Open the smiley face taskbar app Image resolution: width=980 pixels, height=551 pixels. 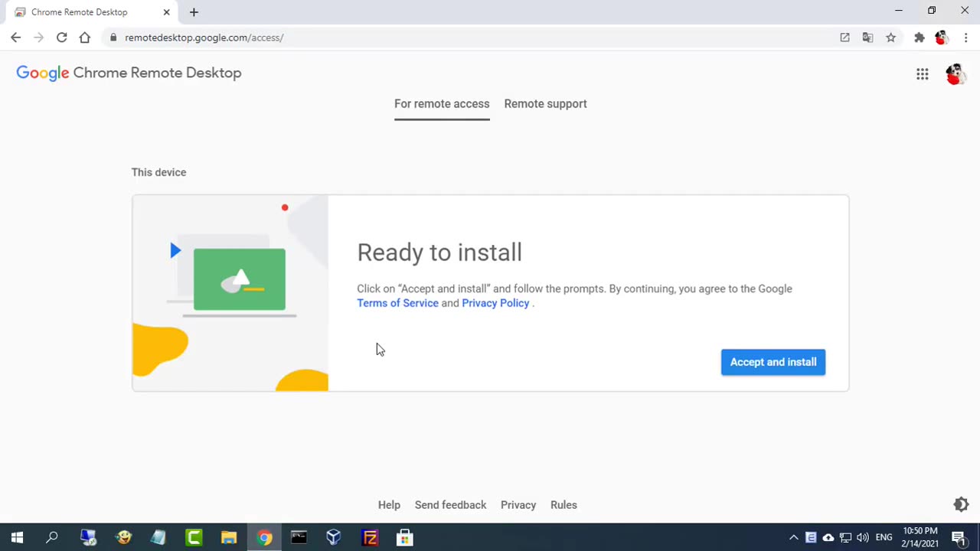(123, 538)
